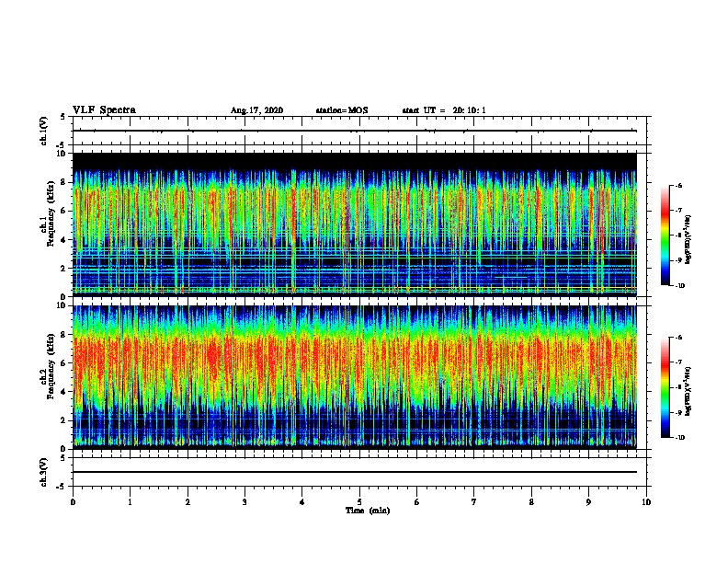
Task: Select the "start UT = 20:10:1" header text
Action: [x=444, y=110]
